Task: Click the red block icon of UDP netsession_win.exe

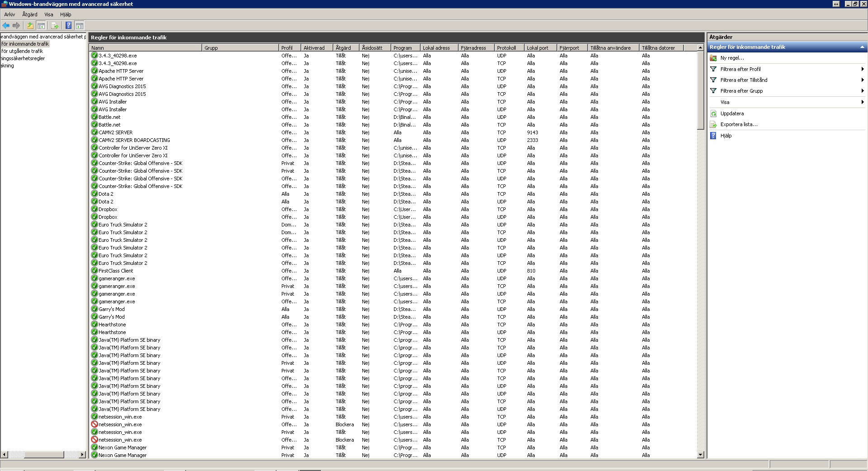Action: (95, 424)
